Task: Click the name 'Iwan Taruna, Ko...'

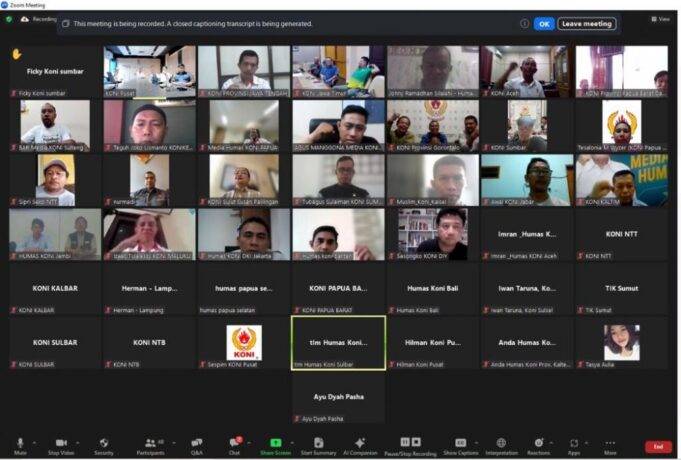Action: click(x=527, y=288)
